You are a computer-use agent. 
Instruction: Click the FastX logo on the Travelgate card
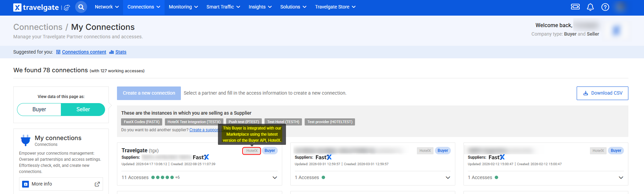point(201,157)
